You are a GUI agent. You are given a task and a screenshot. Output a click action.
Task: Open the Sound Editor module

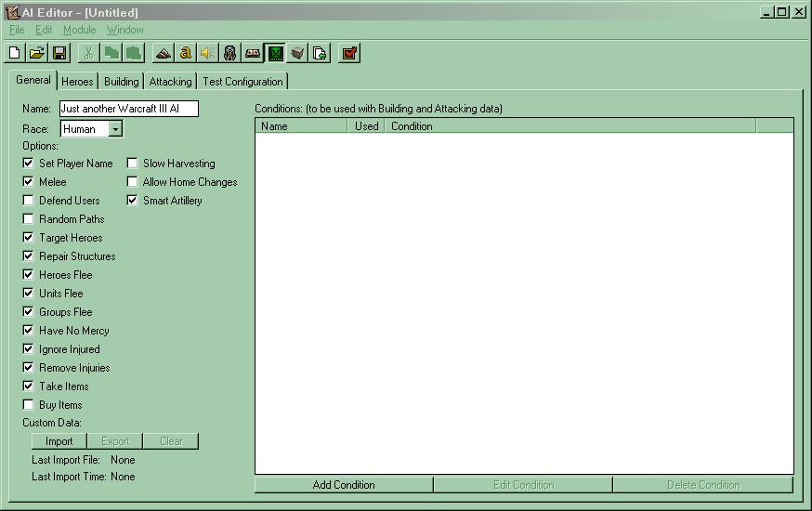tap(208, 53)
